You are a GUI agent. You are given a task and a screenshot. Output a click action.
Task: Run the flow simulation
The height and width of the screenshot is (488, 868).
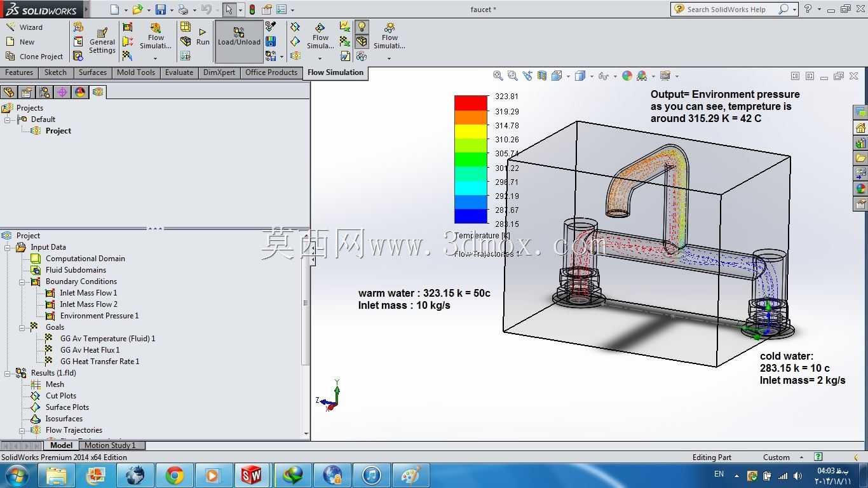[203, 37]
